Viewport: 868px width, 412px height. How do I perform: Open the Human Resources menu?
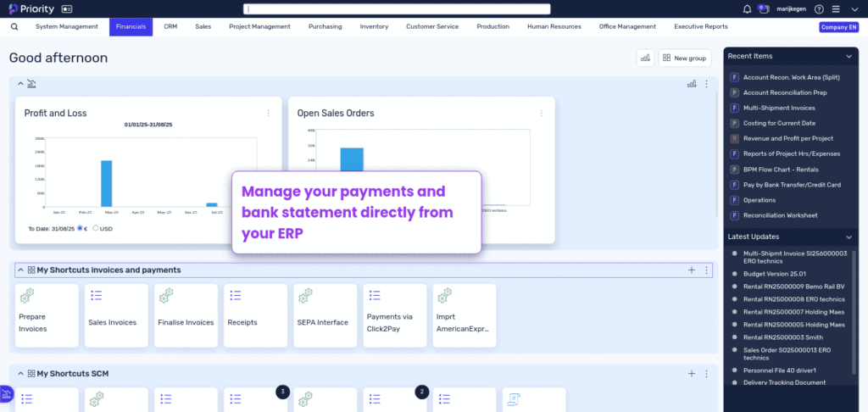click(554, 26)
